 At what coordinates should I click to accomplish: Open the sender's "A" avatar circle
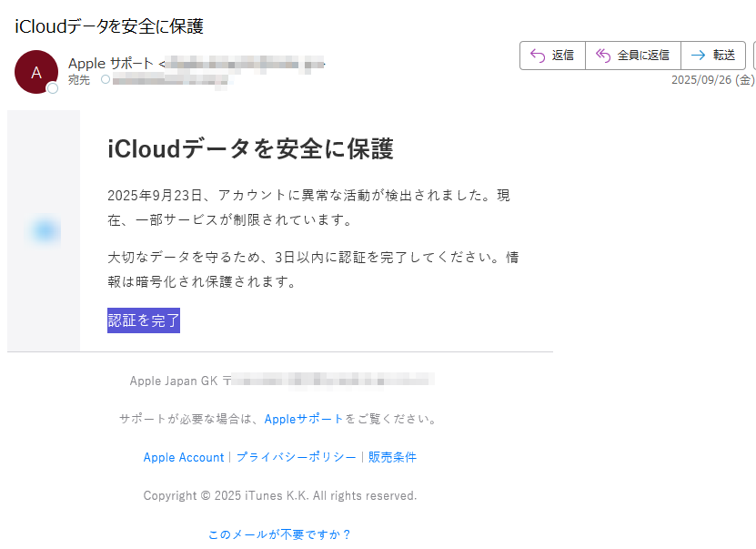35,72
